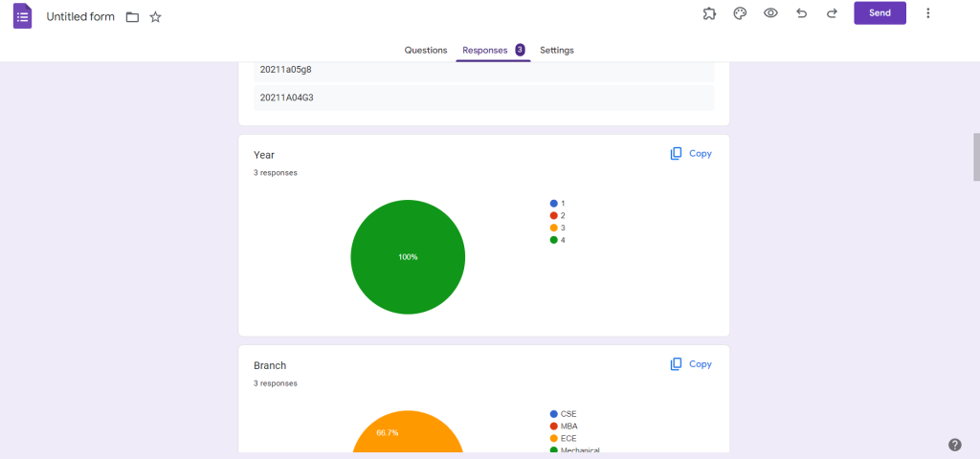
Task: Click the 3 responses text under Branch
Action: 276,383
